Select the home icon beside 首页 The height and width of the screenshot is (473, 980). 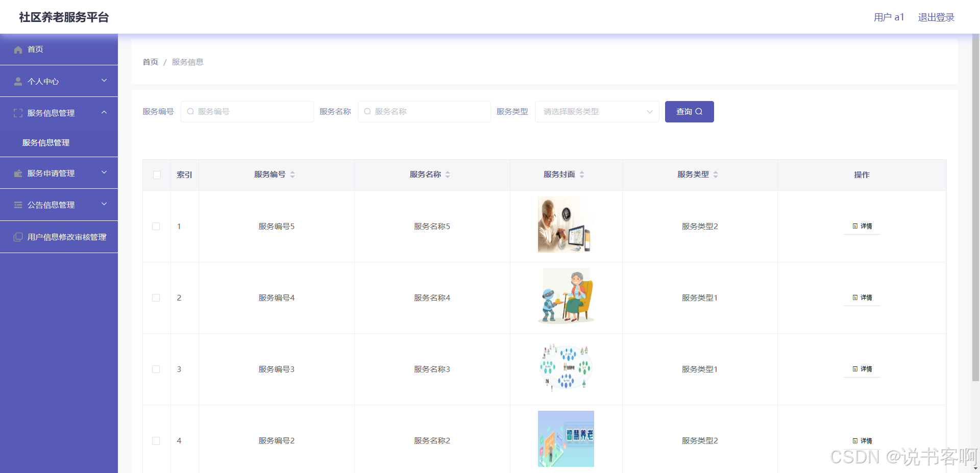tap(19, 49)
